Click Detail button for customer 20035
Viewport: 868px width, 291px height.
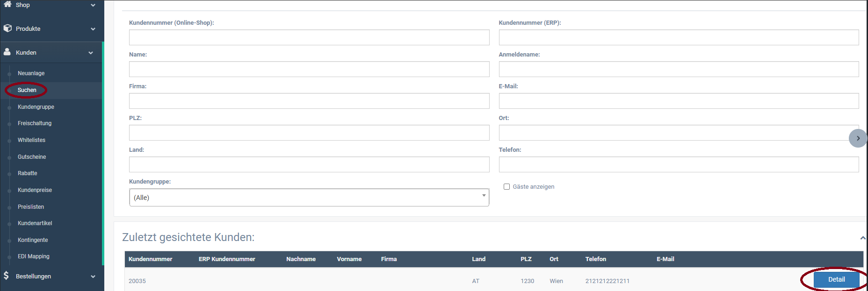tap(836, 279)
